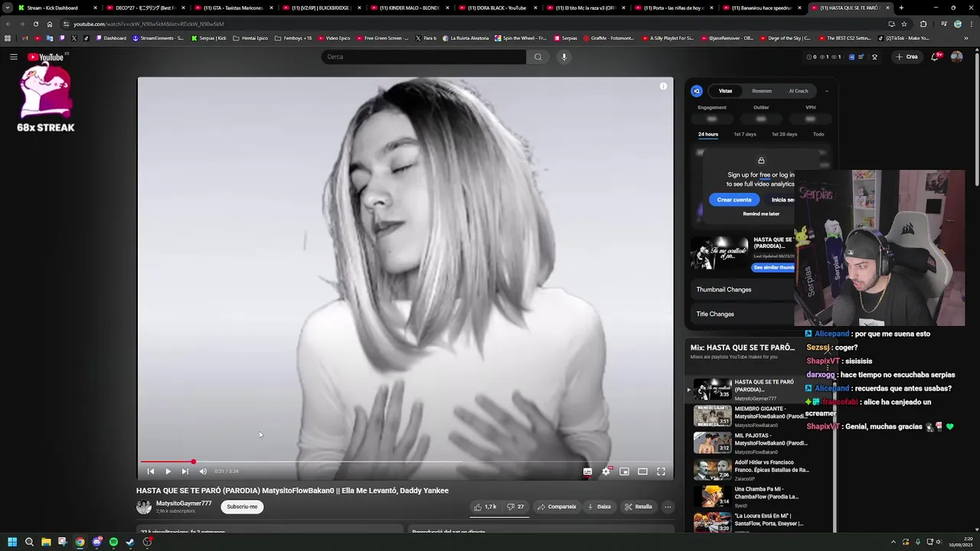Screen dimensions: 980x551
Task: Click the Crear cuenta button
Action: pos(734,200)
